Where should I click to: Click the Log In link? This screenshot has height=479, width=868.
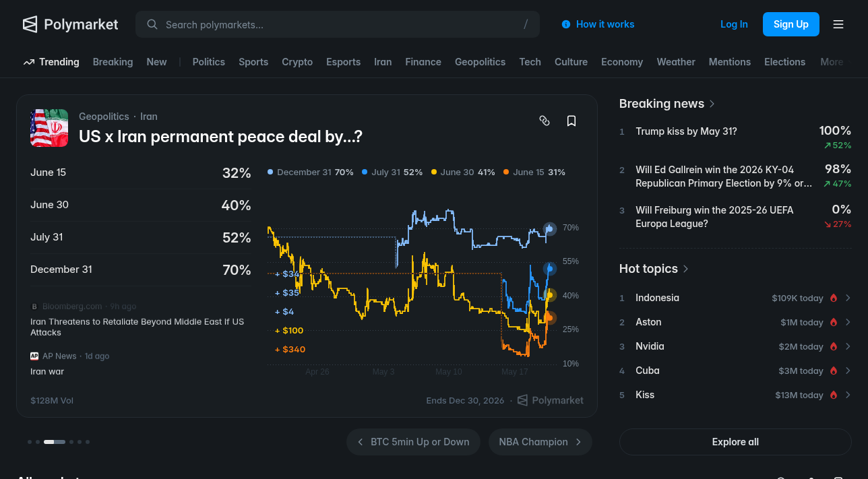pyautogui.click(x=734, y=24)
